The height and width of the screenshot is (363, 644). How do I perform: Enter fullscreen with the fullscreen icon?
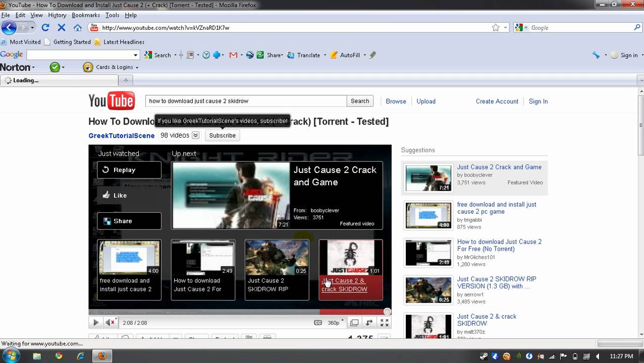[385, 323]
